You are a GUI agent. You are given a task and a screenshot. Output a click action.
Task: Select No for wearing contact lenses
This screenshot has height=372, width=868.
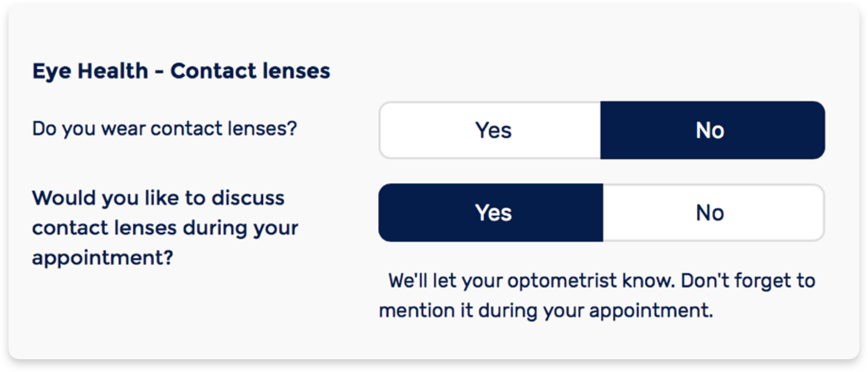pyautogui.click(x=712, y=130)
